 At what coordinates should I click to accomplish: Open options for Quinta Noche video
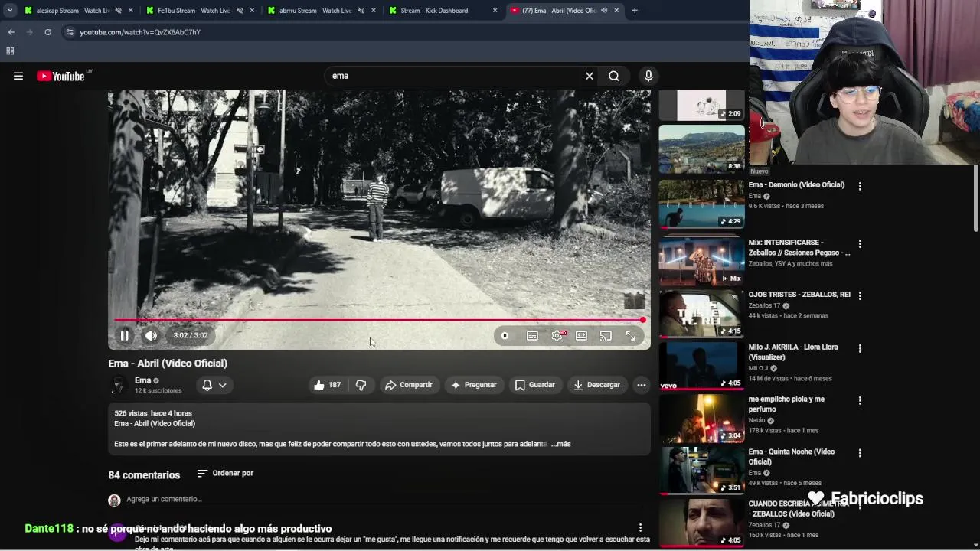860,453
